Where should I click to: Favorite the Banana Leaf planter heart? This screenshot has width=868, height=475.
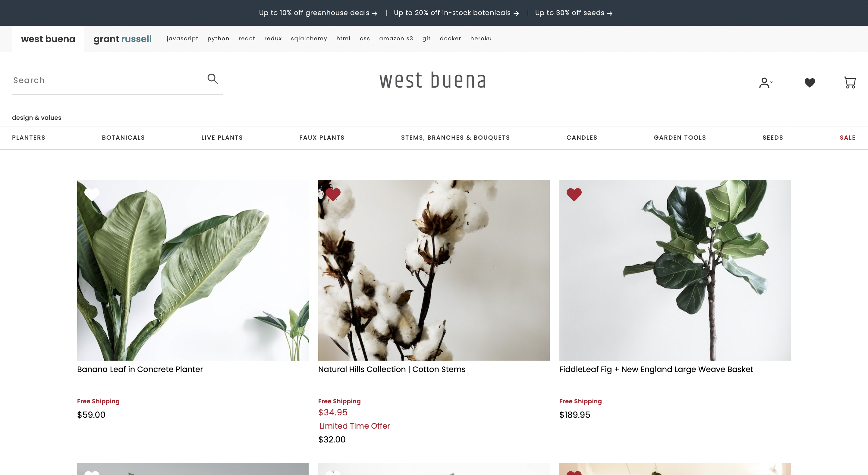point(92,194)
